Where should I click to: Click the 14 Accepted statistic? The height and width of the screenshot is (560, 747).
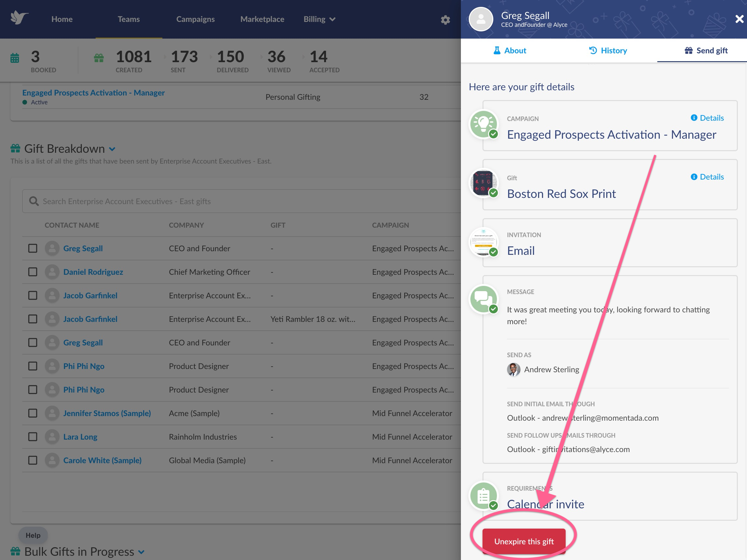click(324, 61)
